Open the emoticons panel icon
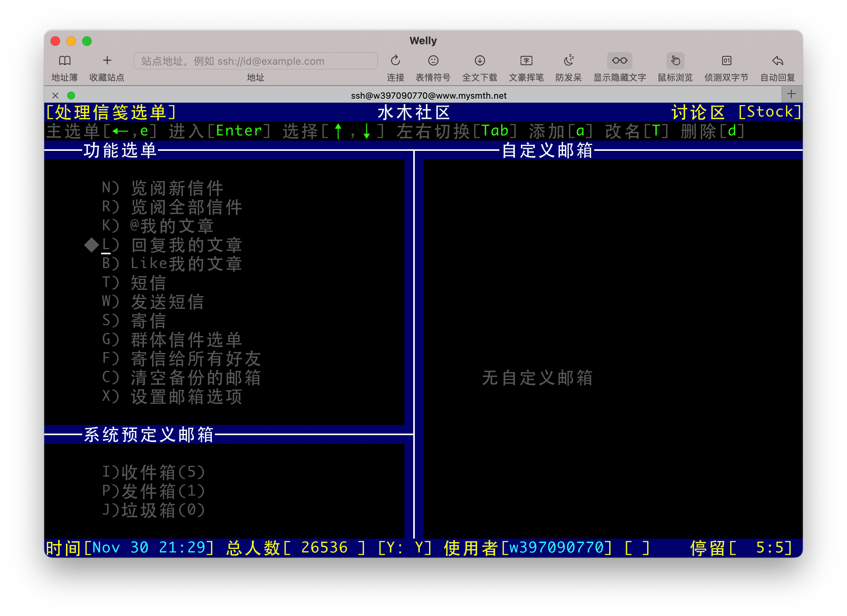The image size is (847, 616). coord(433,61)
